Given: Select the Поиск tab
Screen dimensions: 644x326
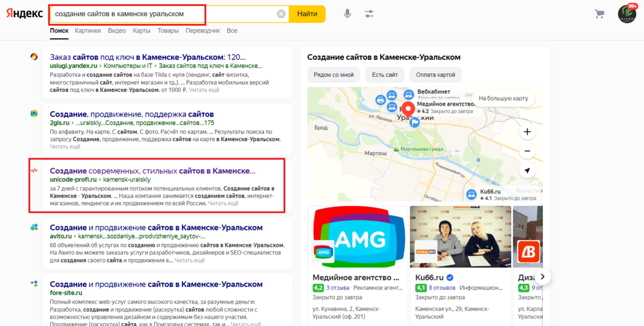Looking at the screenshot, I should coord(59,31).
